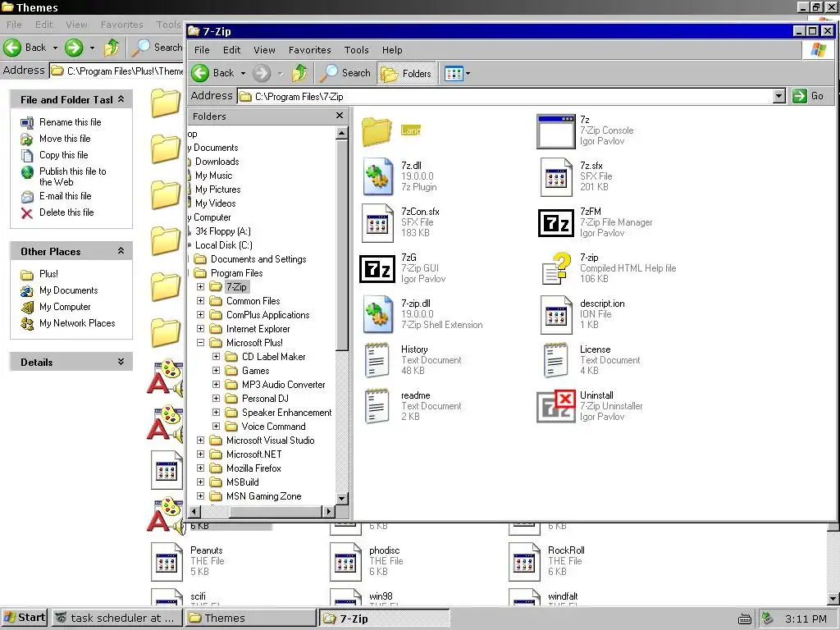The height and width of the screenshot is (630, 840).
Task: Select the 7z.dll plugin file icon
Action: click(377, 177)
